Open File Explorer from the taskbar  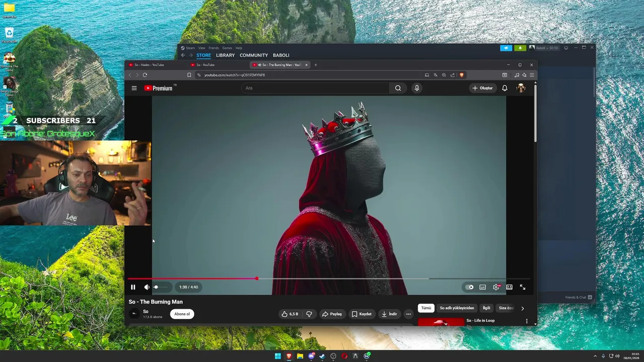click(x=300, y=356)
